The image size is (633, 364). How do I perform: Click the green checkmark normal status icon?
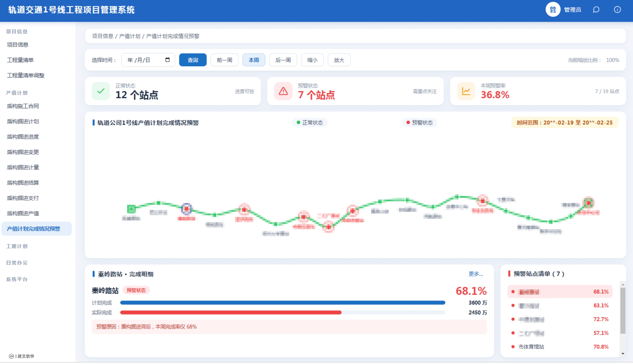point(101,91)
